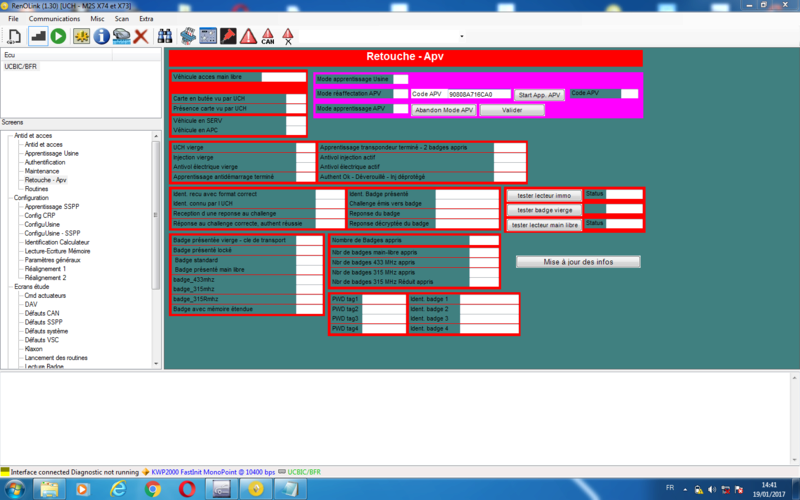Click the Abandon Mode APV button
Viewport: 800px width, 500px height.
[x=444, y=110]
